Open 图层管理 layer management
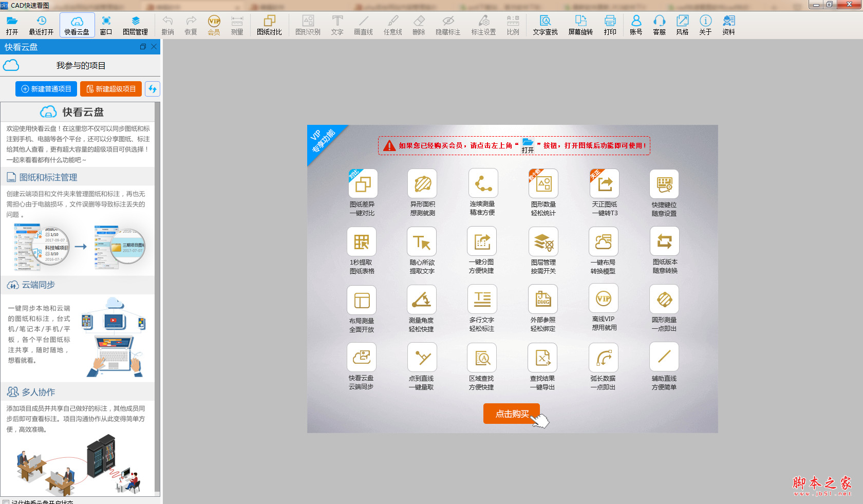Image resolution: width=863 pixels, height=504 pixels. click(135, 25)
